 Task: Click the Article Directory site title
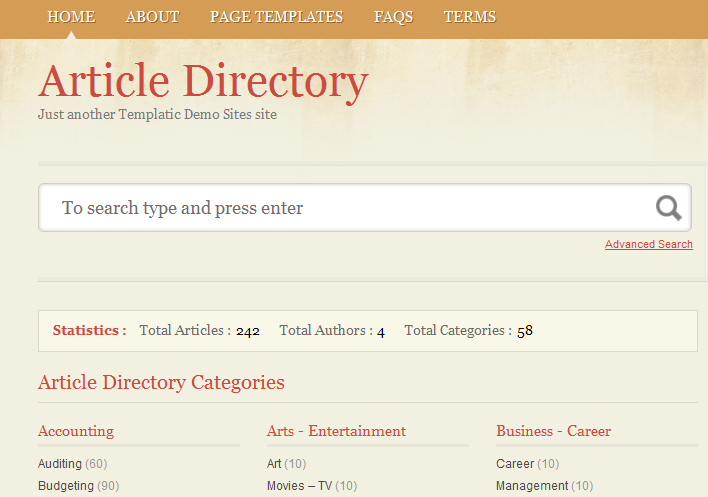pyautogui.click(x=203, y=82)
